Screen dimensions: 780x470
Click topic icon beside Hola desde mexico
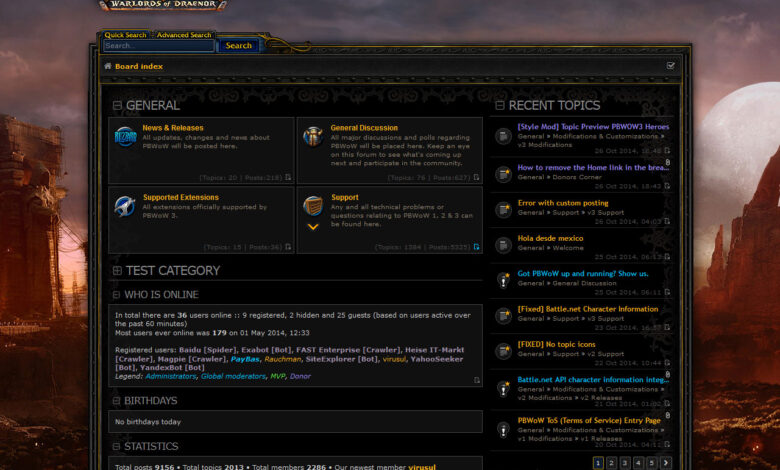tap(504, 245)
